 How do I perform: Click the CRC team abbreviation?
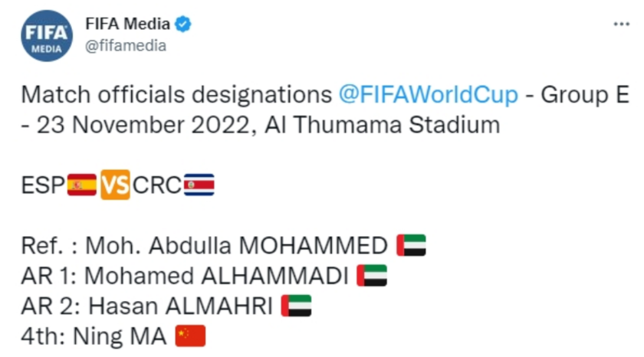[157, 185]
